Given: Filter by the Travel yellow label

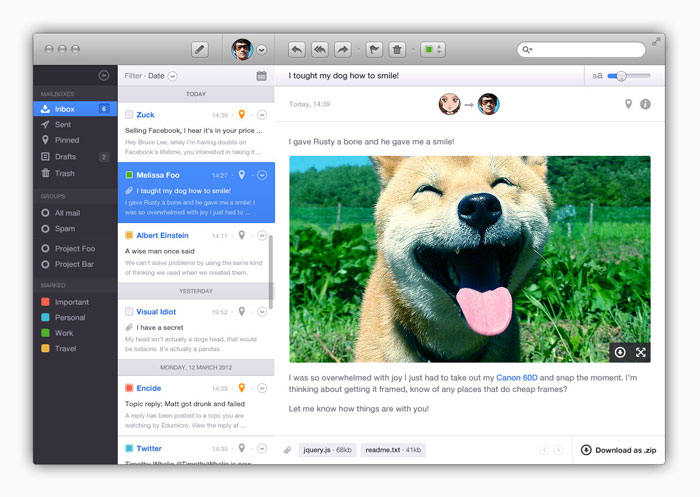Looking at the screenshot, I should point(75,349).
